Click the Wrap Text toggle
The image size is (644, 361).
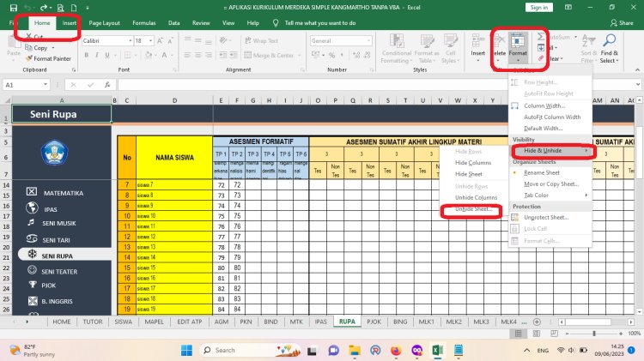(x=261, y=40)
